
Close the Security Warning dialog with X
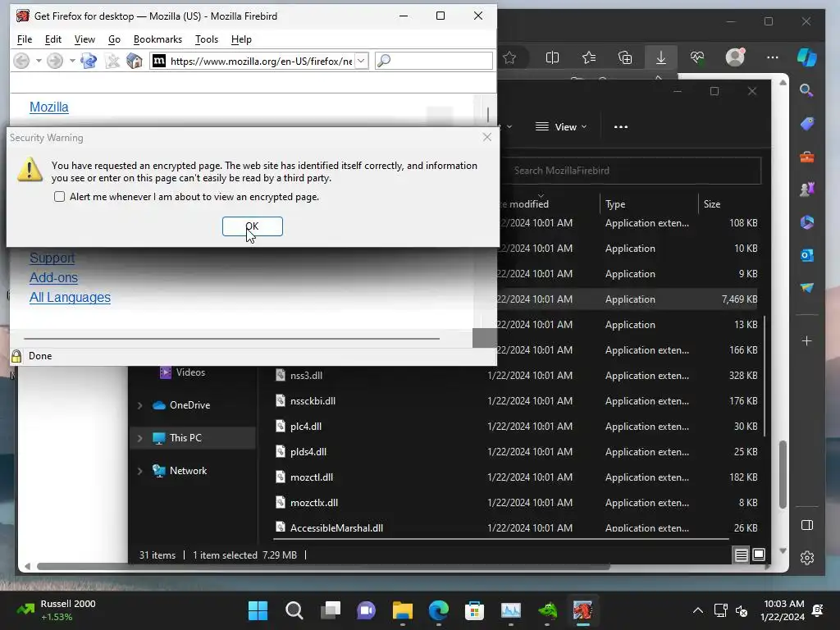click(487, 137)
